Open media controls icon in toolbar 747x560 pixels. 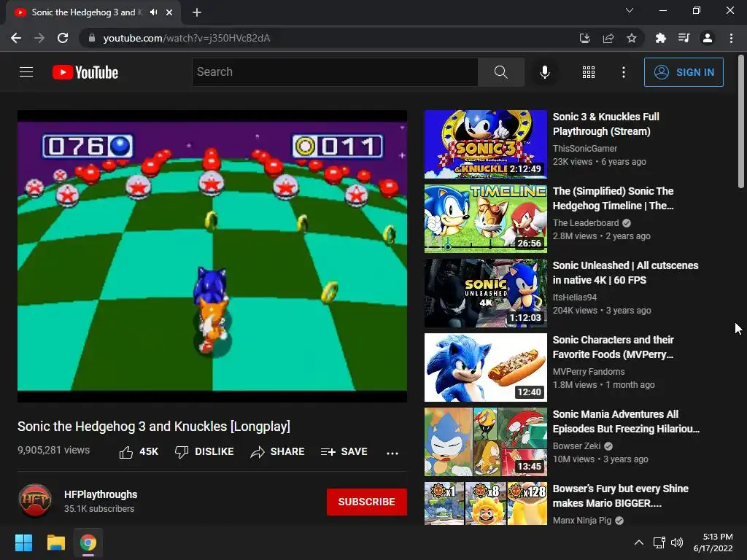click(684, 38)
